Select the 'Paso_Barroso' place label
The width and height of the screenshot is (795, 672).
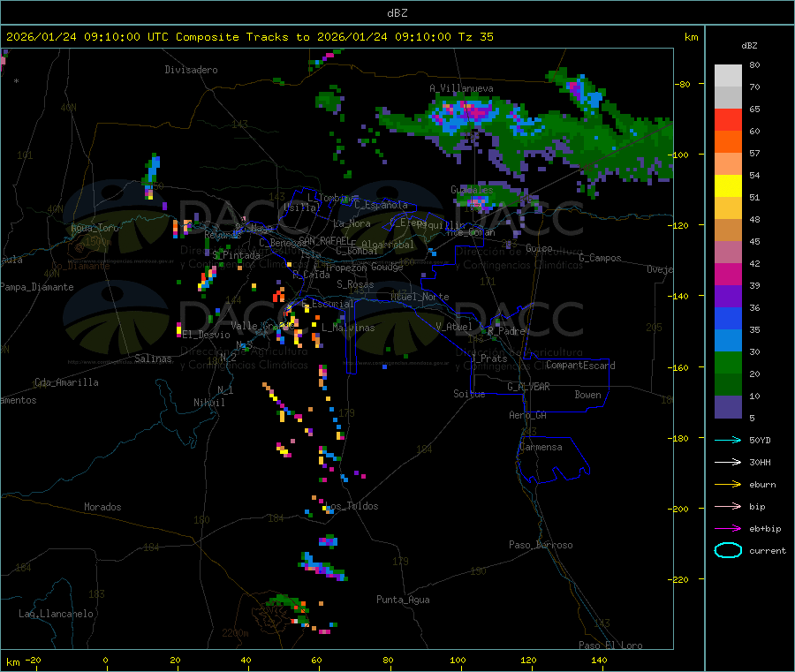(x=541, y=545)
